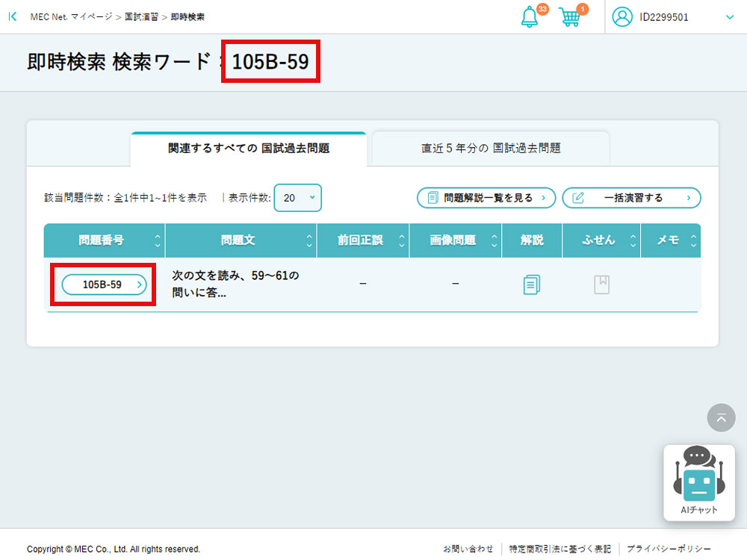Sort by the メモ column header
This screenshot has width=747, height=560.
(x=671, y=240)
